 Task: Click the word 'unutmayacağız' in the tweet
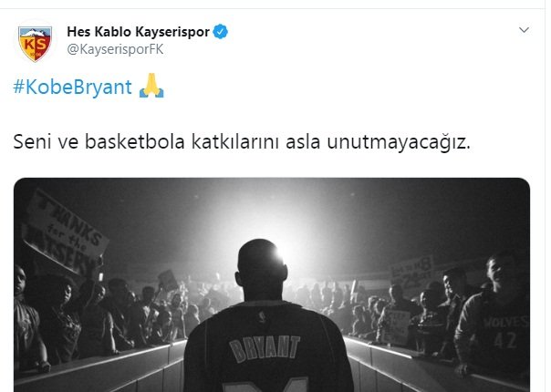click(x=399, y=142)
